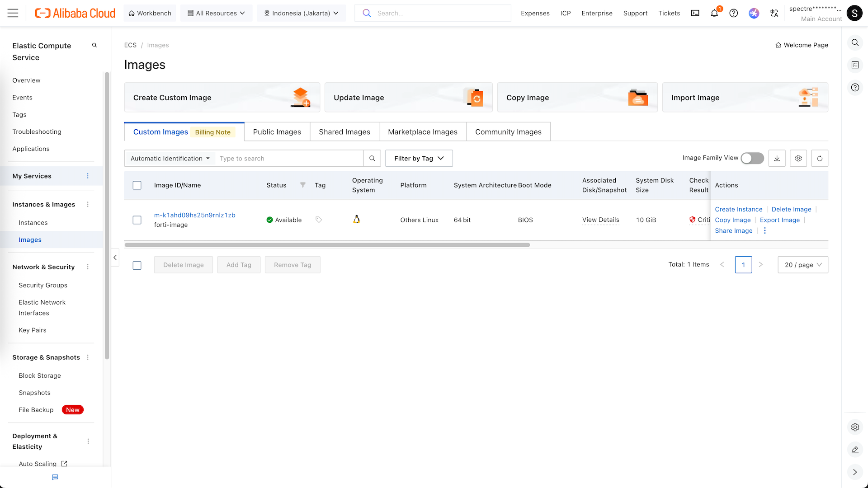Open the 20 / page size dropdown

click(803, 265)
